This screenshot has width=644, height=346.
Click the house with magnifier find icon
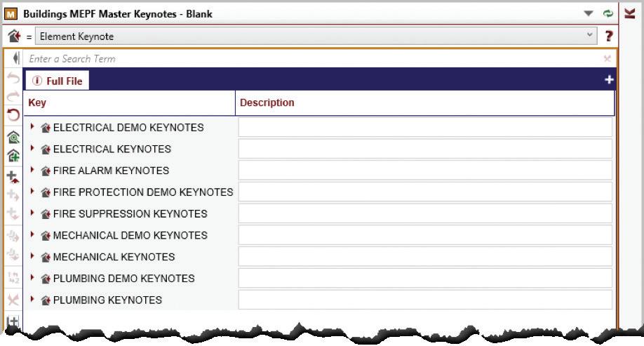pos(13,138)
